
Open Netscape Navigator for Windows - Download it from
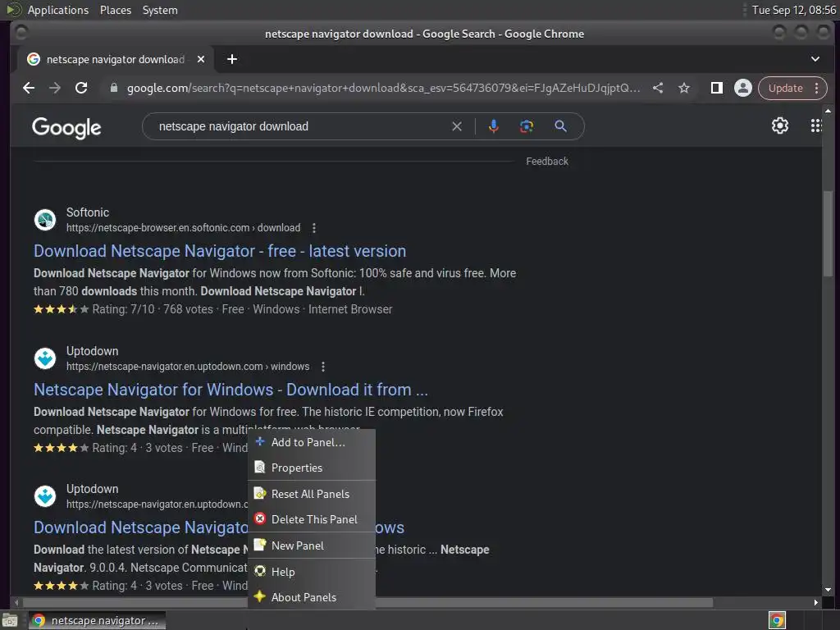coord(231,390)
